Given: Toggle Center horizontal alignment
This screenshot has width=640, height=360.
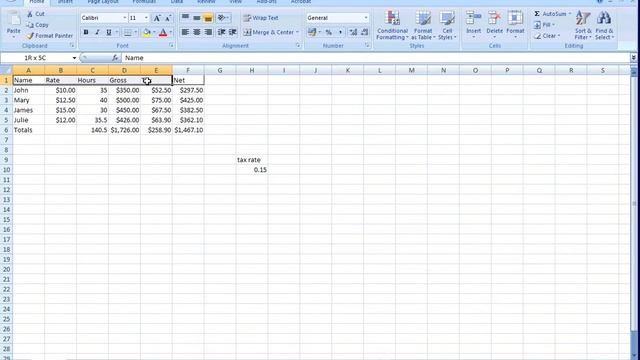Looking at the screenshot, I should (197, 32).
